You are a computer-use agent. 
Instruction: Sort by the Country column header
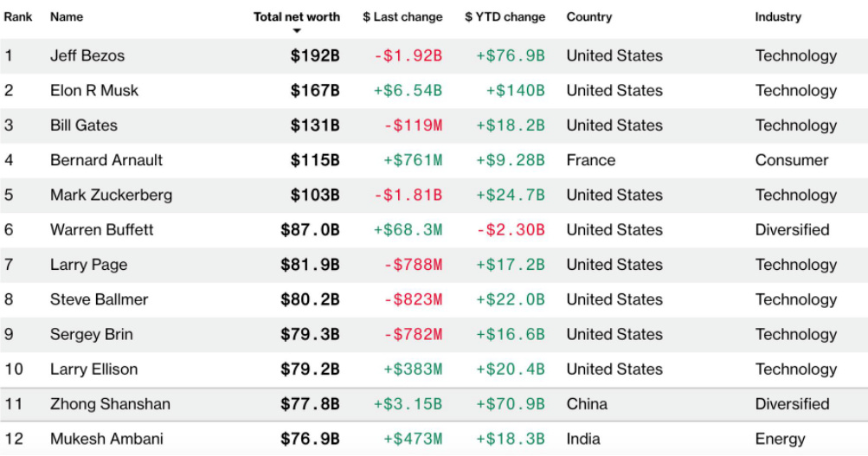589,16
